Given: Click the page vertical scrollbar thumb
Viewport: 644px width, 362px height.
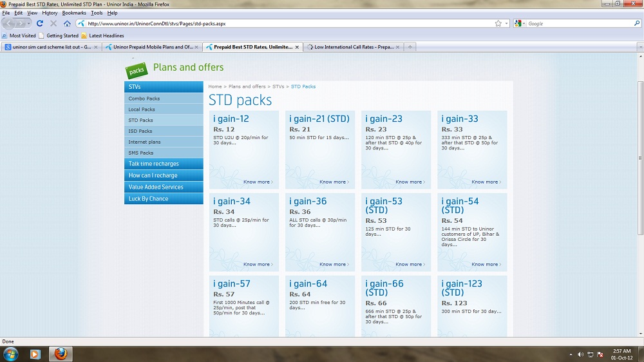Looking at the screenshot, I should [640, 158].
